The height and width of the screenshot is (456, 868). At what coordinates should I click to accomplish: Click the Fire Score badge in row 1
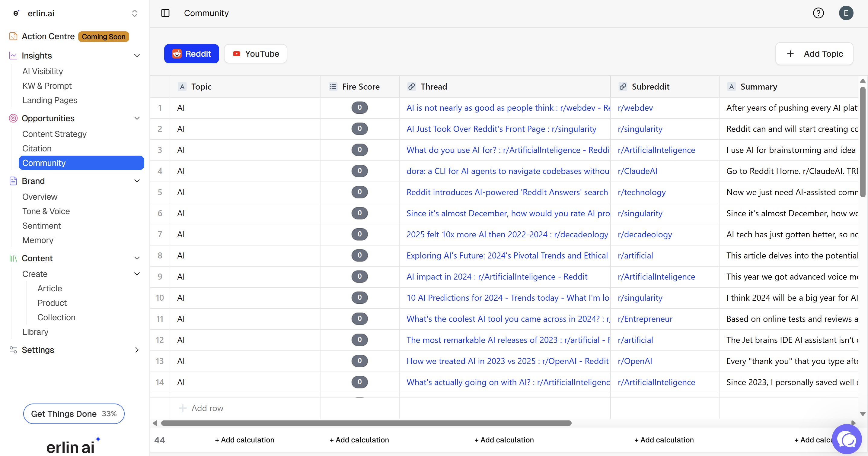click(359, 108)
